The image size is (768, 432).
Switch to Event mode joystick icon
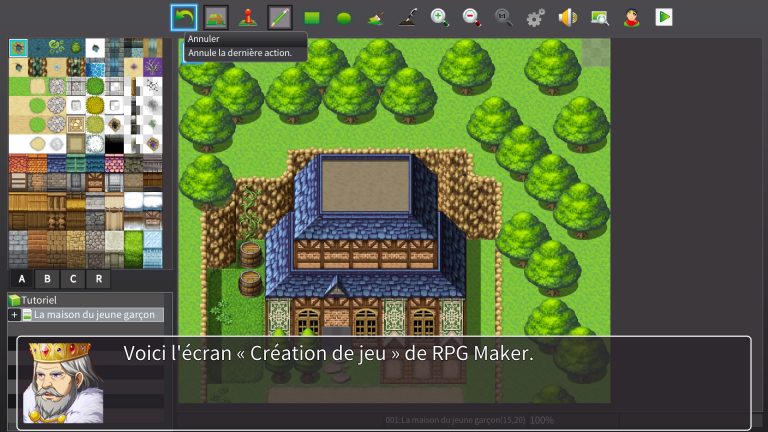(x=248, y=18)
